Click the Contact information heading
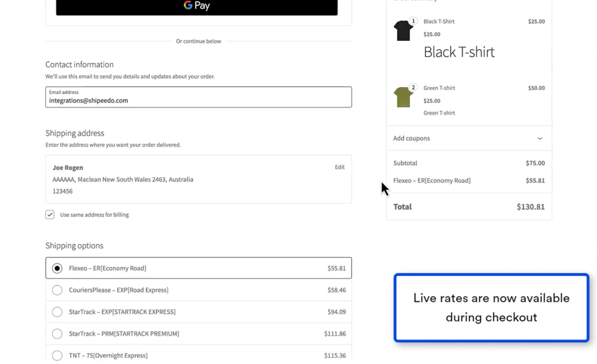Image resolution: width=597 pixels, height=364 pixels. (x=80, y=64)
